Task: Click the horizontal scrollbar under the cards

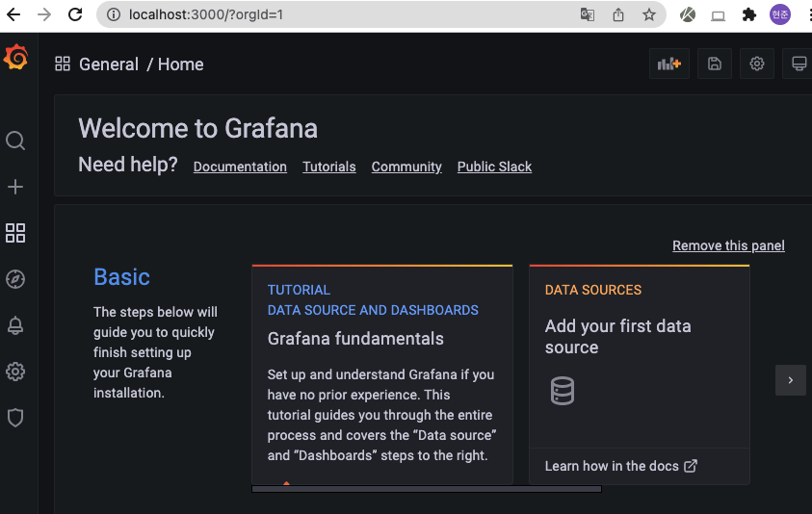Action: [426, 489]
